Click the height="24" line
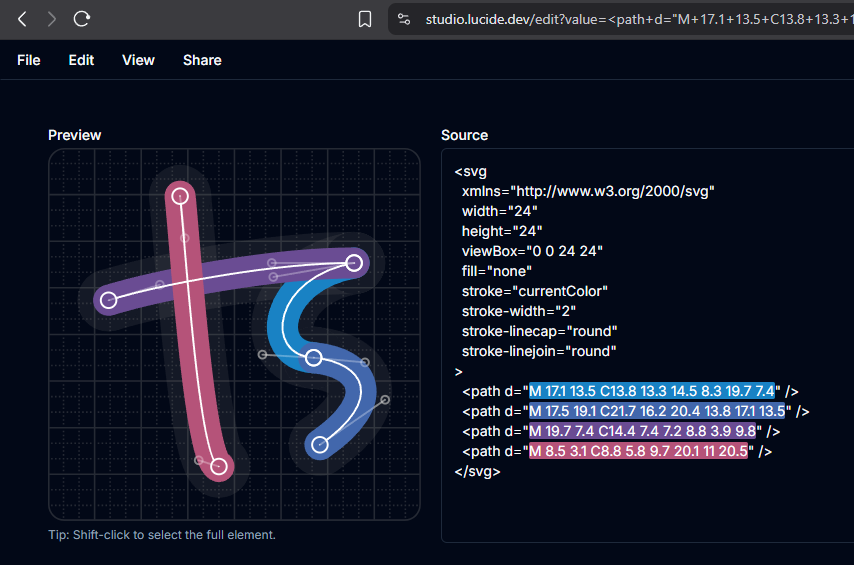Viewport: 854px width, 565px height. [x=502, y=231]
